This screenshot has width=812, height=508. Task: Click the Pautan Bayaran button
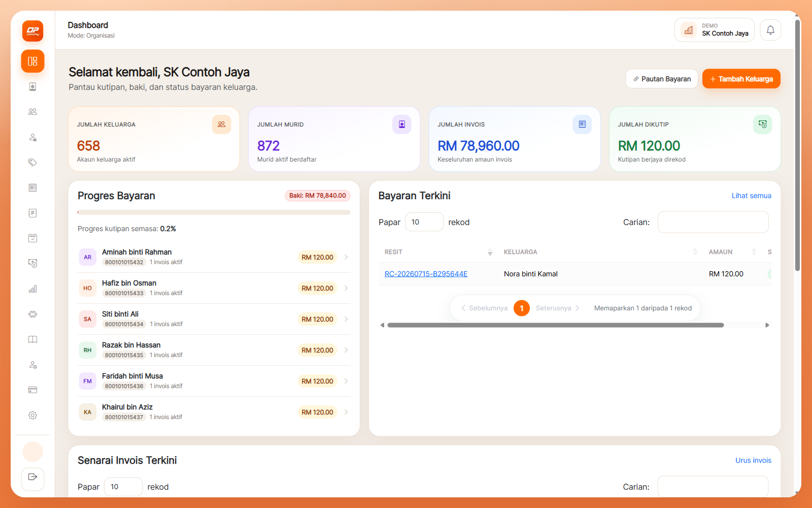(x=662, y=79)
